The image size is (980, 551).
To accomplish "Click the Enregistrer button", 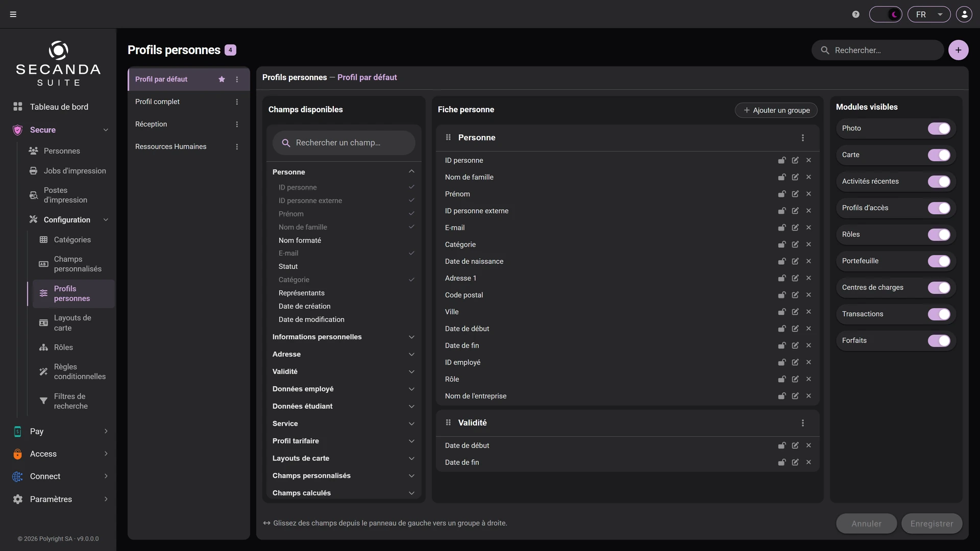I will 932,524.
